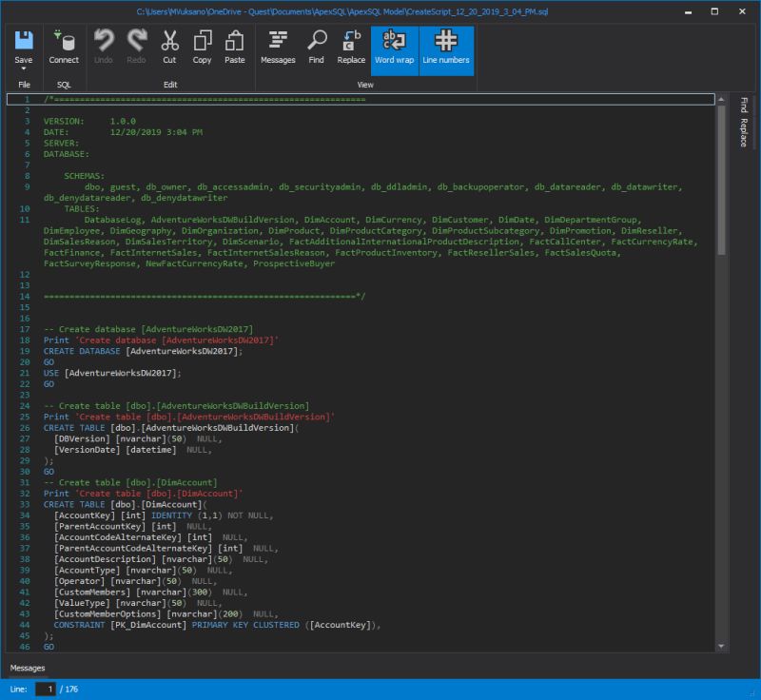Open the Find tool
Image resolution: width=761 pixels, height=700 pixels.
point(314,43)
